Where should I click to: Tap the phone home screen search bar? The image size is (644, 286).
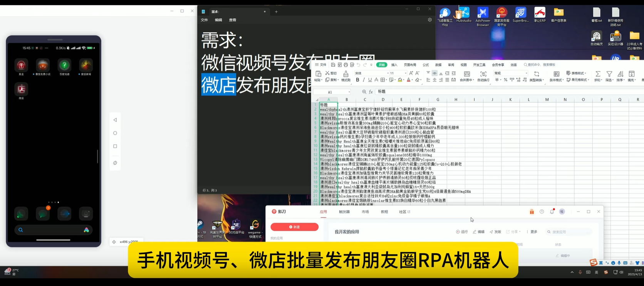click(53, 230)
